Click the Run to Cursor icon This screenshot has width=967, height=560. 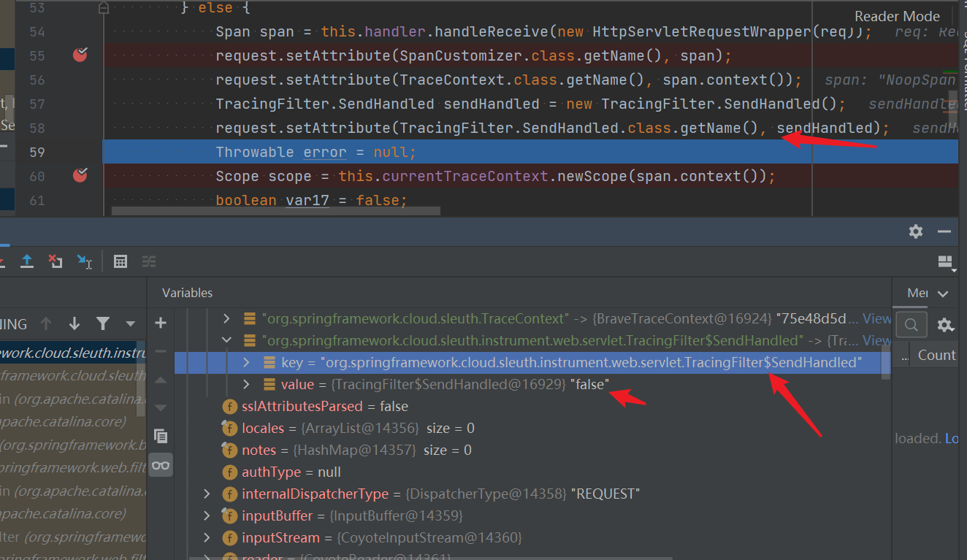tap(85, 261)
